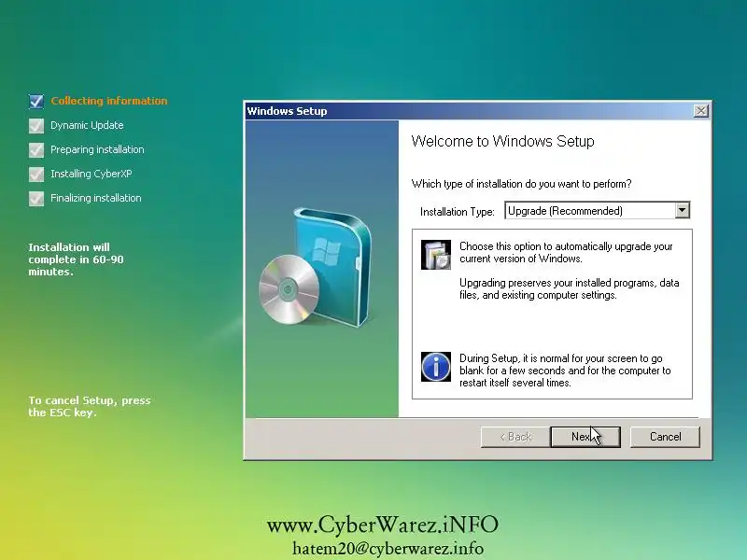Viewport: 747px width, 560px height.
Task: Click the 'To cancel Setup, press ESC' text
Action: coord(89,407)
